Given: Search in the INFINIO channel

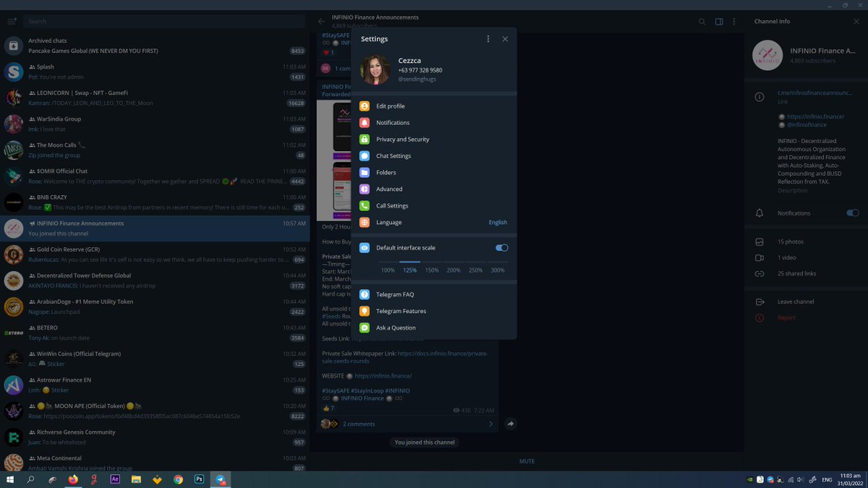Looking at the screenshot, I should (702, 22).
